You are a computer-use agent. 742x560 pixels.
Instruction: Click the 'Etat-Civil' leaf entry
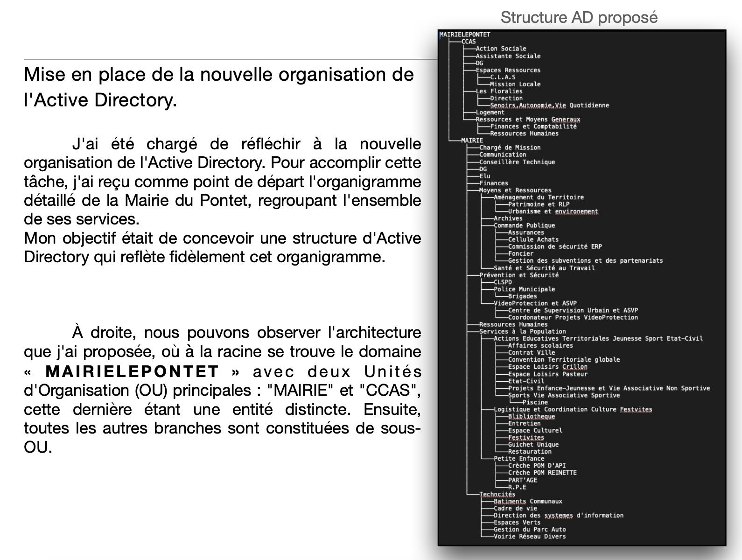[526, 381]
